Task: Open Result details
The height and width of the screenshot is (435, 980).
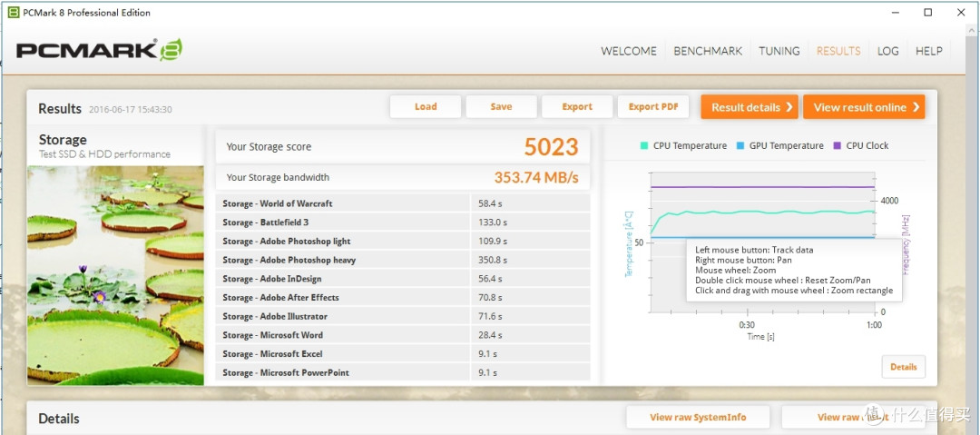Action: click(750, 107)
